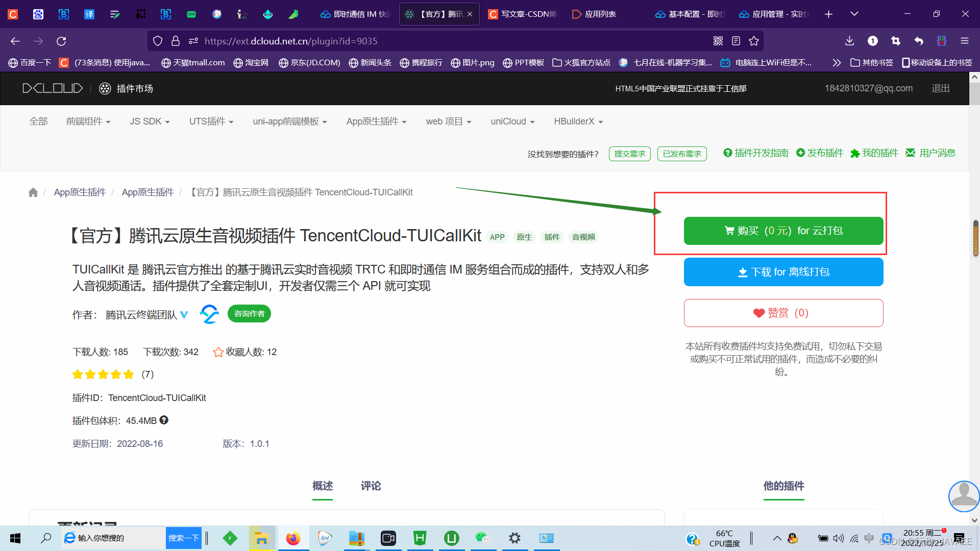
Task: Open WeChat from the taskbar
Action: point(482,538)
